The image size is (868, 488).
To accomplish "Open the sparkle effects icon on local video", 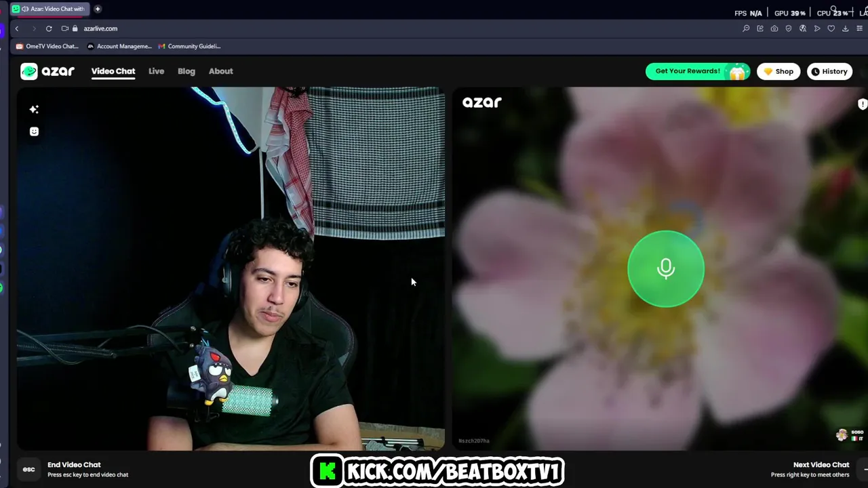I will (x=34, y=109).
